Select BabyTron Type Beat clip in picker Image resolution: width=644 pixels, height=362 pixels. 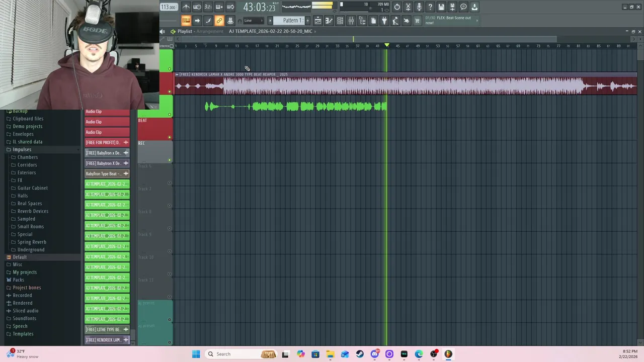tap(107, 173)
